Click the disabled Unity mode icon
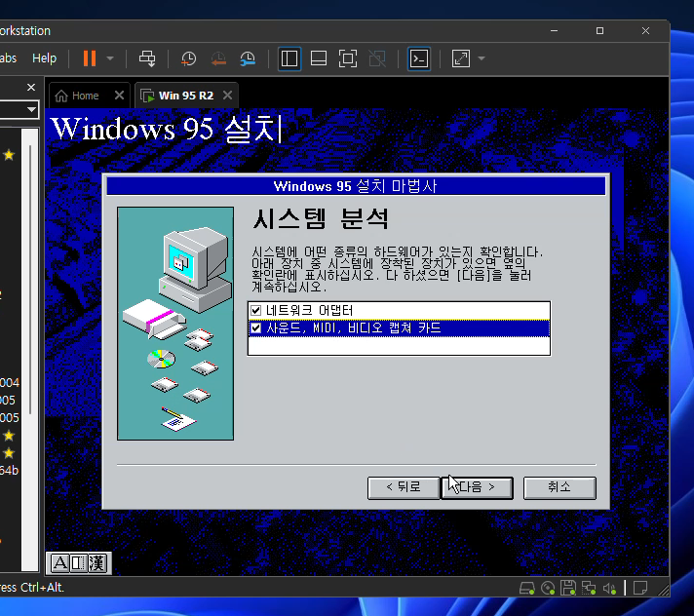Viewport: 694px width, 616px height. [x=377, y=58]
